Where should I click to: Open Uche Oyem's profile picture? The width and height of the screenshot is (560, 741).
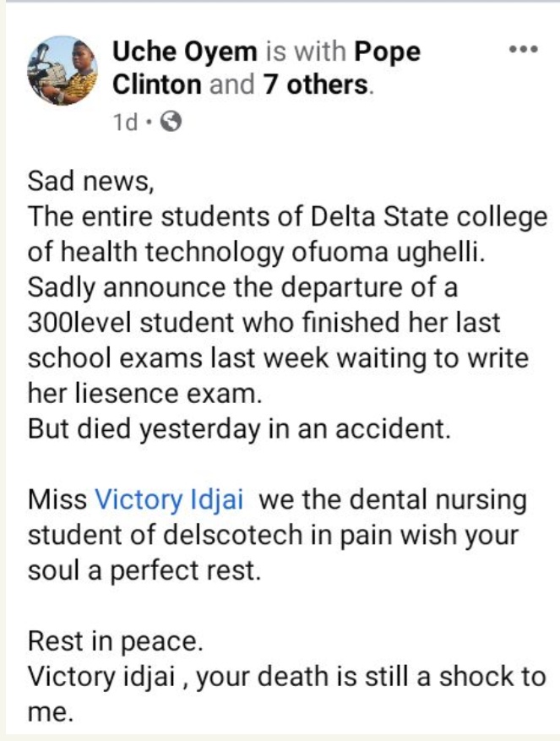[x=63, y=68]
